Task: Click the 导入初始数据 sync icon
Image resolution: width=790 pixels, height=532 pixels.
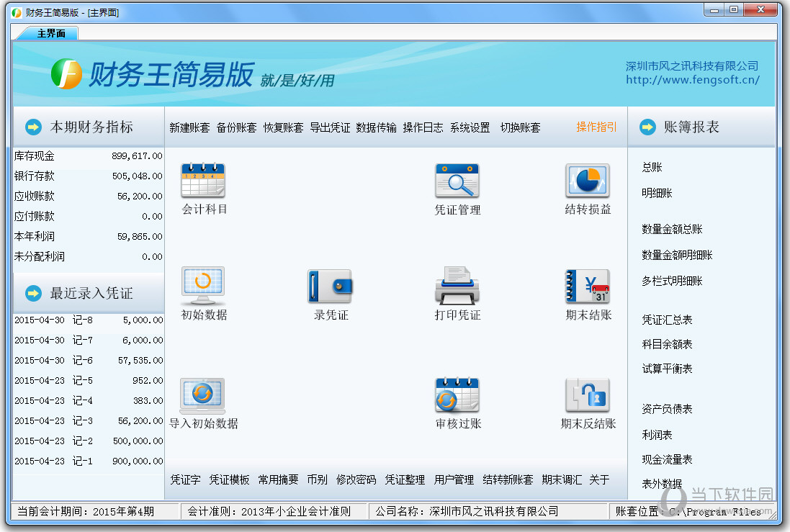Action: tap(202, 395)
